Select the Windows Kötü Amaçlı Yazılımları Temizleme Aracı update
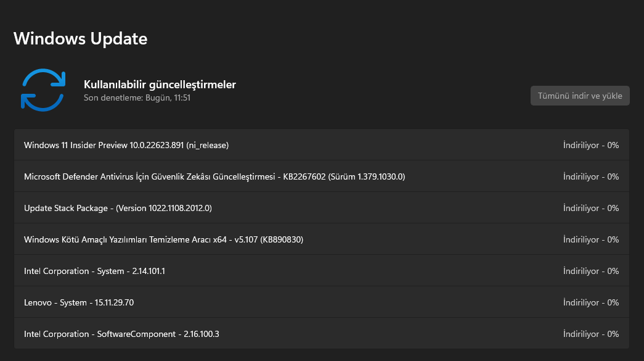The height and width of the screenshot is (361, 644). [x=322, y=239]
